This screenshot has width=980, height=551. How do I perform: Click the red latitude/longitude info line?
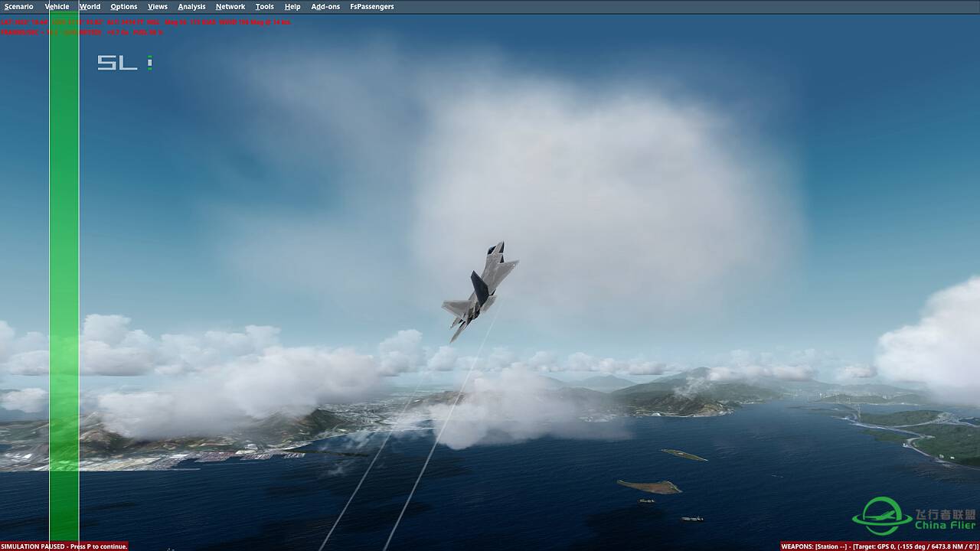(x=145, y=22)
